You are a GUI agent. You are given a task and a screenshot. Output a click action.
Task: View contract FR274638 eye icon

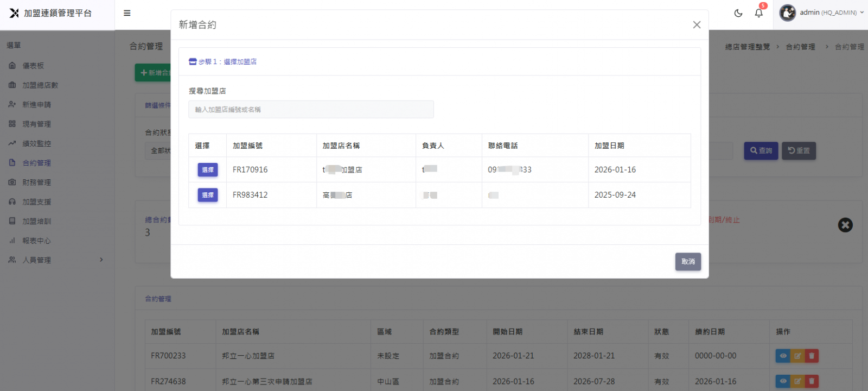[x=783, y=381]
